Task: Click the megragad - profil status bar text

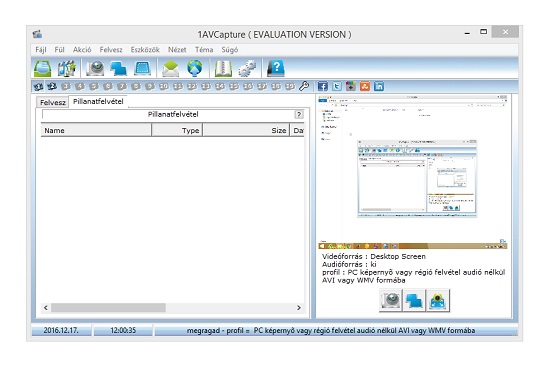Action: (331, 331)
